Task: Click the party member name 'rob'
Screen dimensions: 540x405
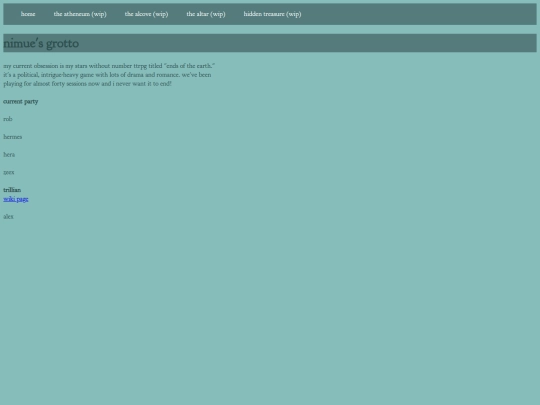Action: pyautogui.click(x=8, y=119)
